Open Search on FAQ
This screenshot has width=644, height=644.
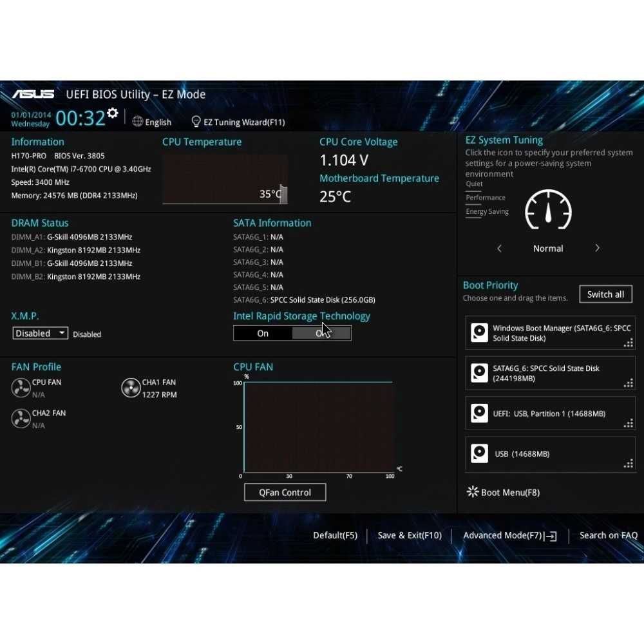coord(609,535)
